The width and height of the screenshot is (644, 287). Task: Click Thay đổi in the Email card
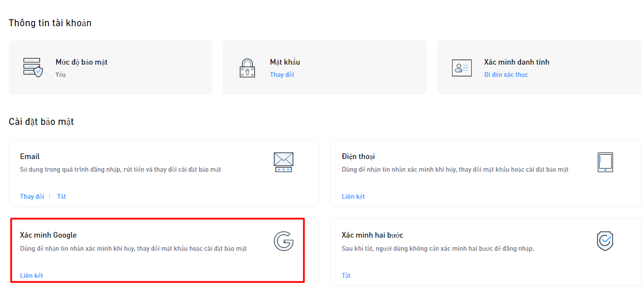[32, 197]
